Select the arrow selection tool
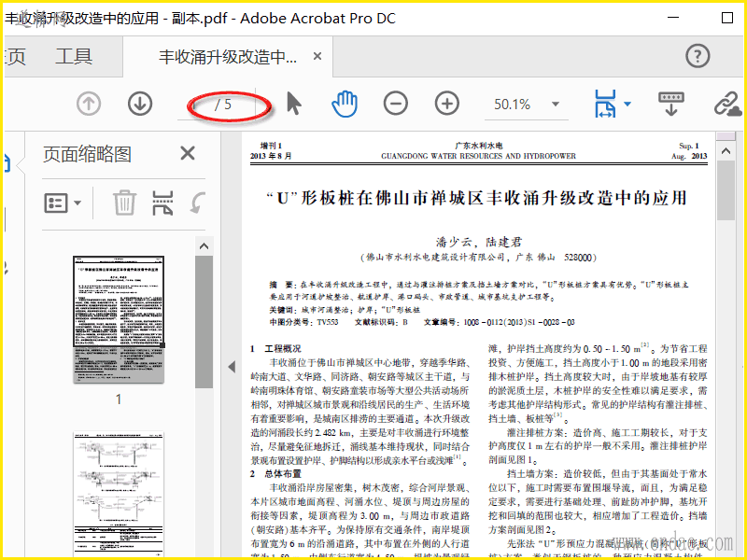 click(x=294, y=104)
